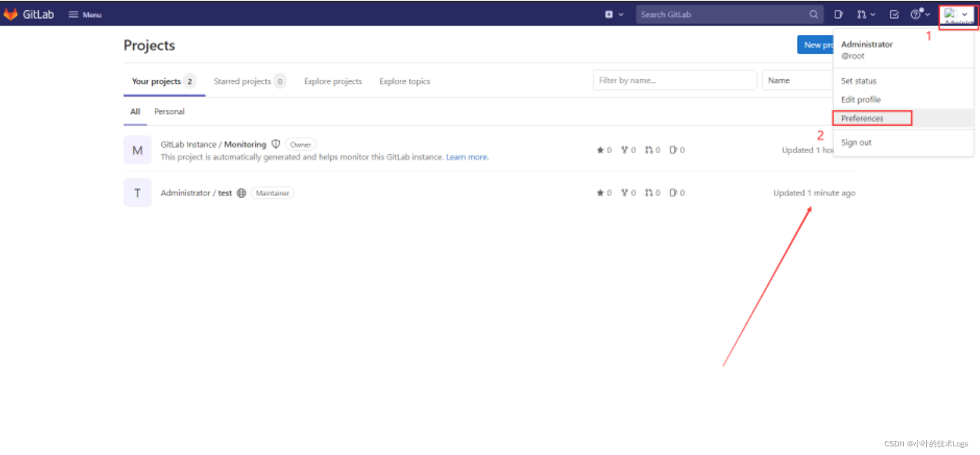Image resolution: width=980 pixels, height=455 pixels.
Task: Open the Menu item in the top bar
Action: click(84, 13)
